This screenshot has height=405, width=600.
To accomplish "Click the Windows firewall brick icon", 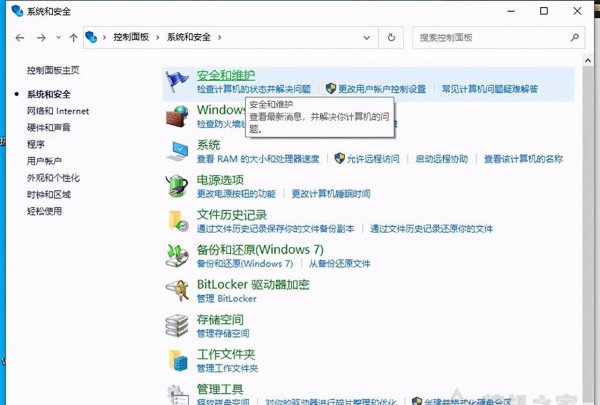I will pos(177,116).
